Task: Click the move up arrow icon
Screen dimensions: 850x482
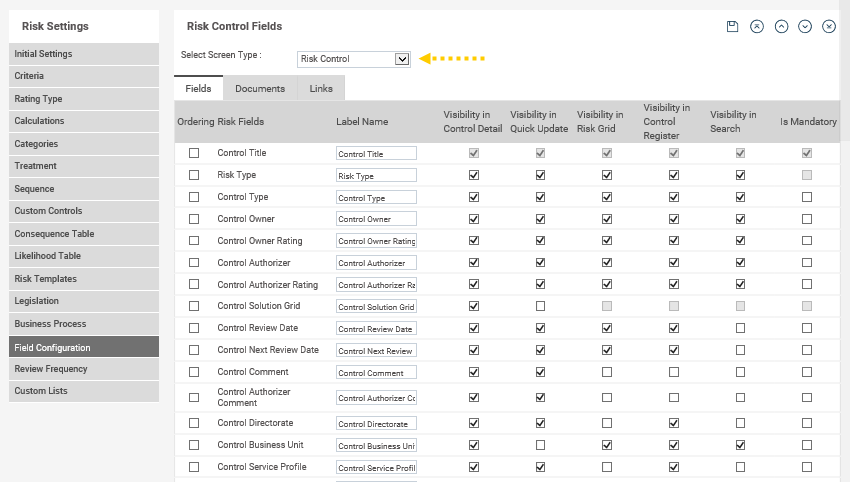Action: [x=781, y=26]
